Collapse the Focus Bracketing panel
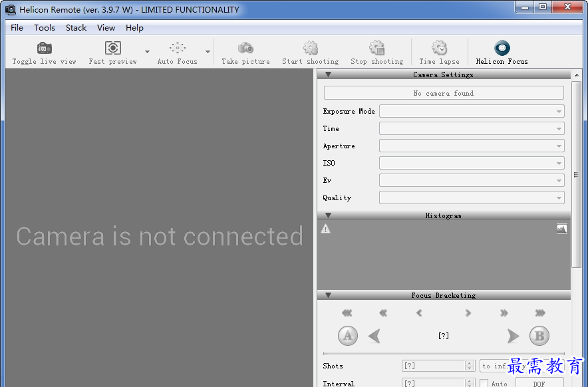This screenshot has height=387, width=588. [328, 295]
